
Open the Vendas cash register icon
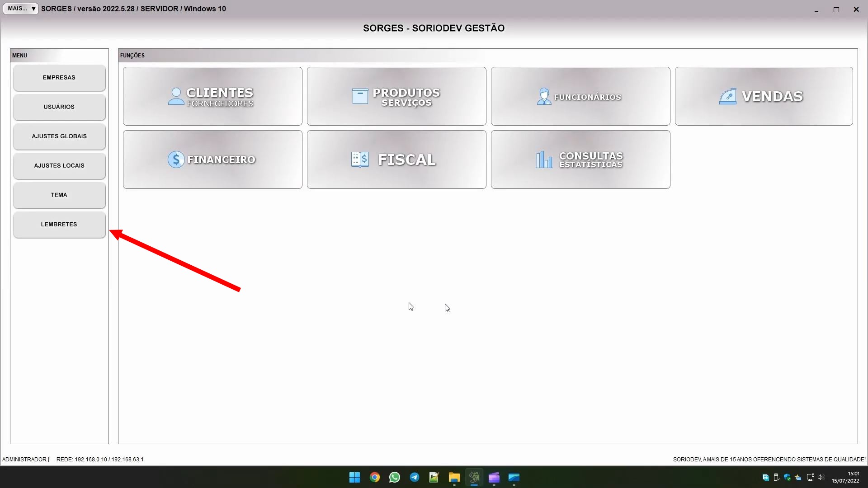(727, 96)
